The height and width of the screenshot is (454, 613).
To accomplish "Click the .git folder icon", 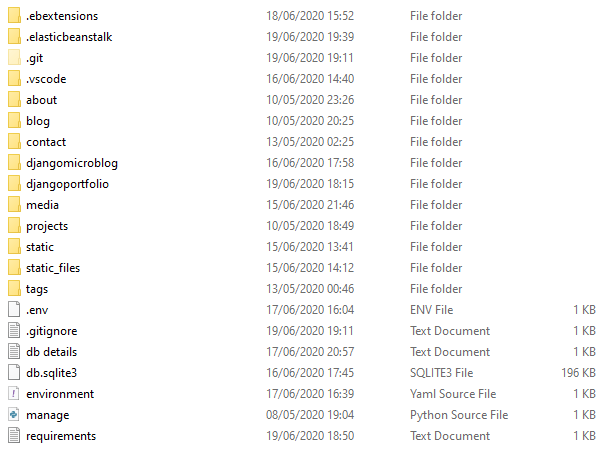I will [13, 58].
